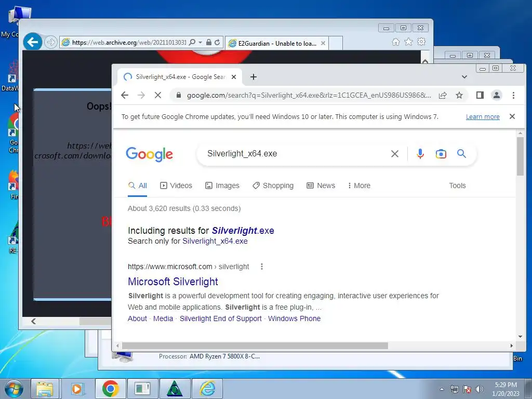
Task: Open the taskbar clock 5:29 PM
Action: [506, 389]
